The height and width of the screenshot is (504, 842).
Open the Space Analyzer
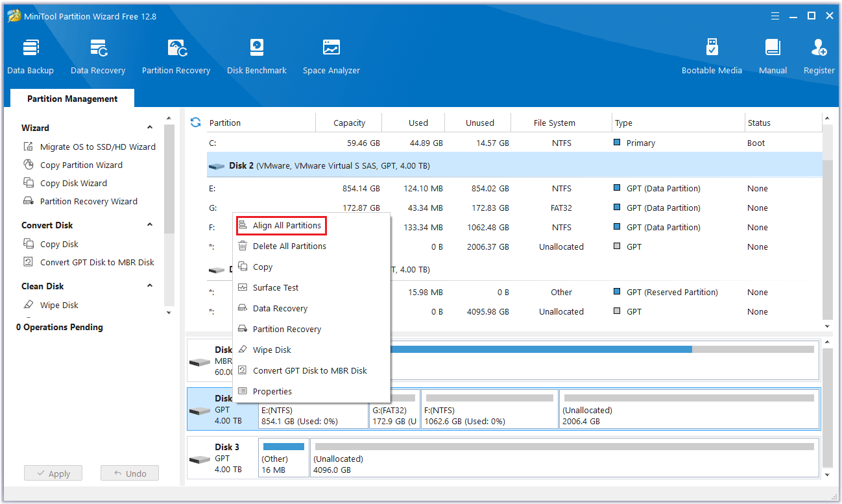coord(331,57)
